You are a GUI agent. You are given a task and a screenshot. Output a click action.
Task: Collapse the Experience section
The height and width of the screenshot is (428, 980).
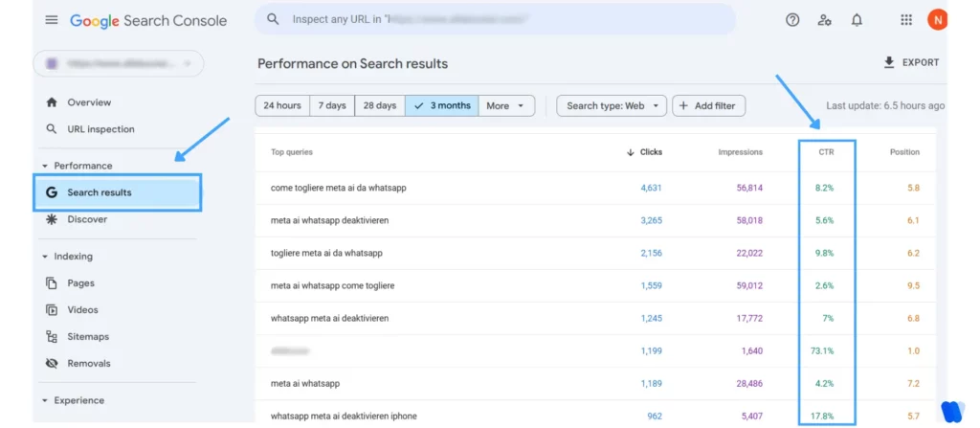pos(45,400)
